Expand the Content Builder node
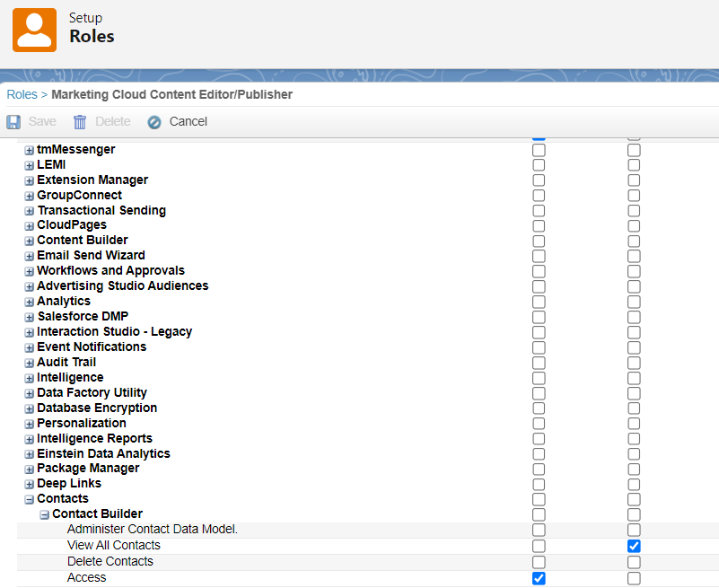719x588 pixels. [30, 241]
